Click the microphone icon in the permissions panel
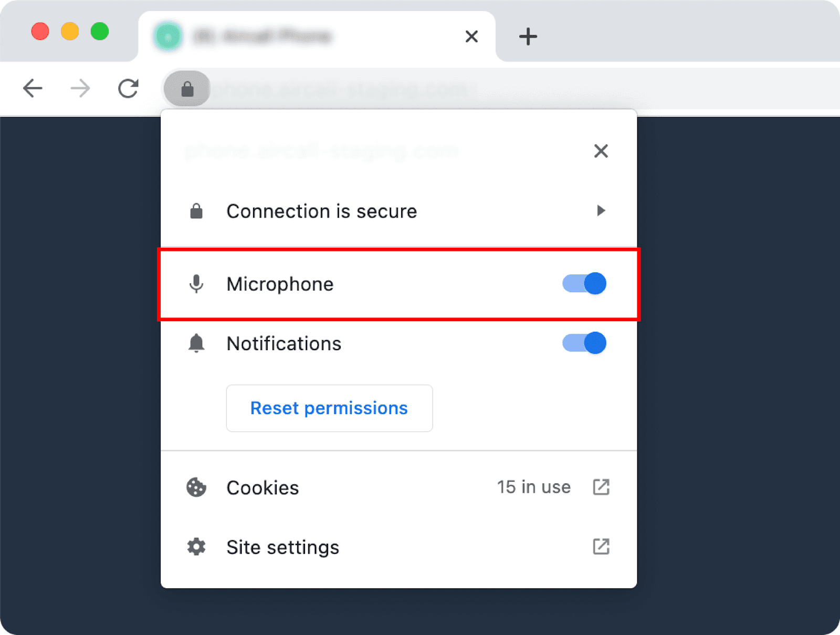840x635 pixels. pyautogui.click(x=196, y=284)
